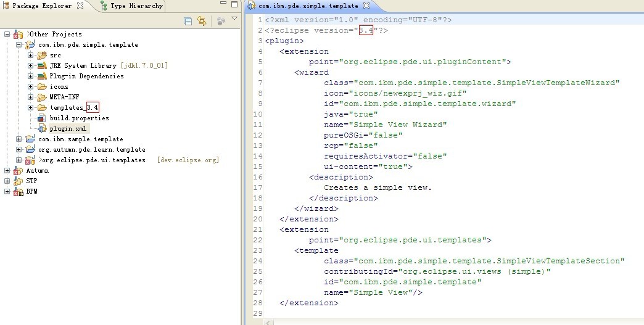
Task: Expand JRE System Library node
Action: pyautogui.click(x=30, y=65)
